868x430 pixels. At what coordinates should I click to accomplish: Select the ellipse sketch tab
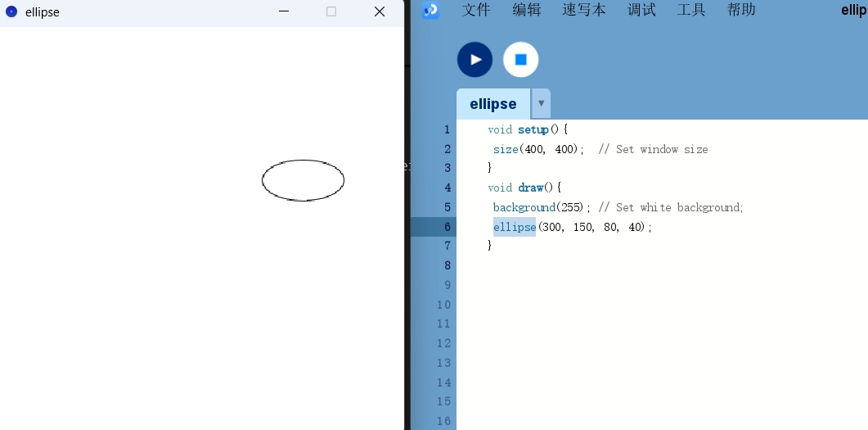coord(492,104)
